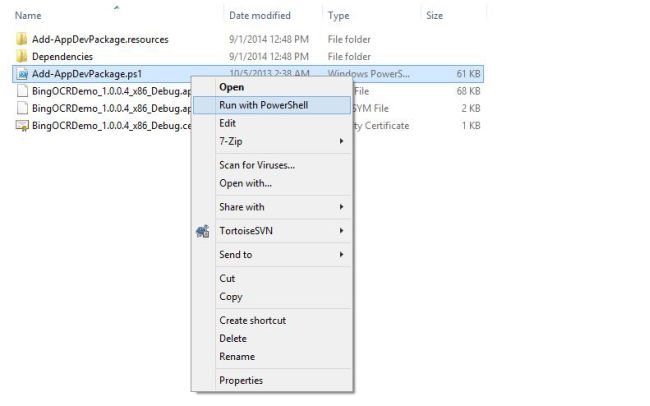
Task: Select the Add-AppDevPackage.resources file name
Action: point(100,39)
